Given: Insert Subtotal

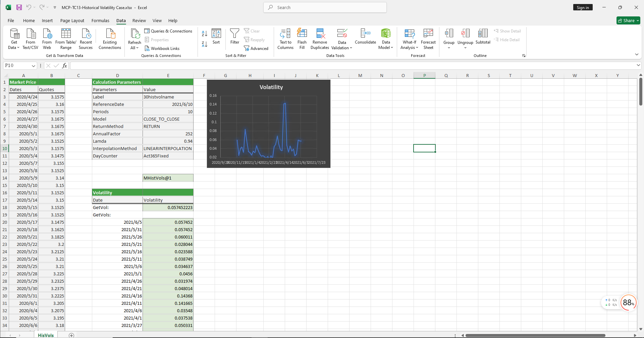Looking at the screenshot, I should [x=483, y=37].
